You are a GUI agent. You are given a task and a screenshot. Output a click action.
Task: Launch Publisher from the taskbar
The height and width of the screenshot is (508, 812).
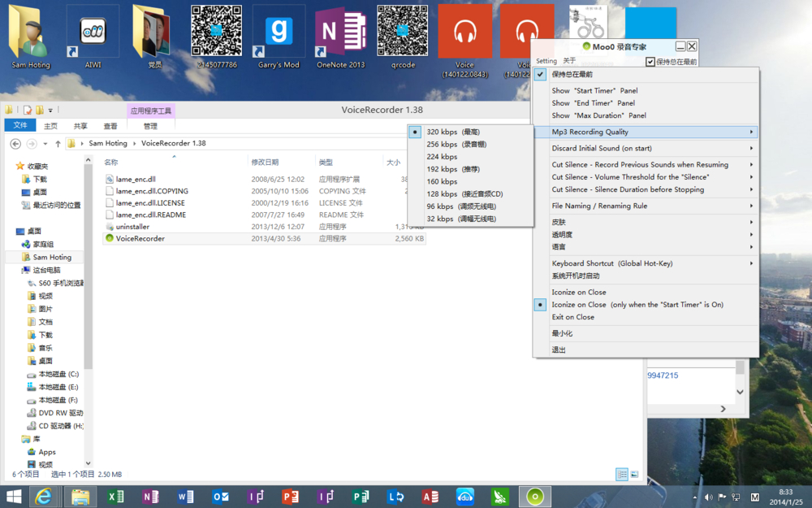click(361, 497)
